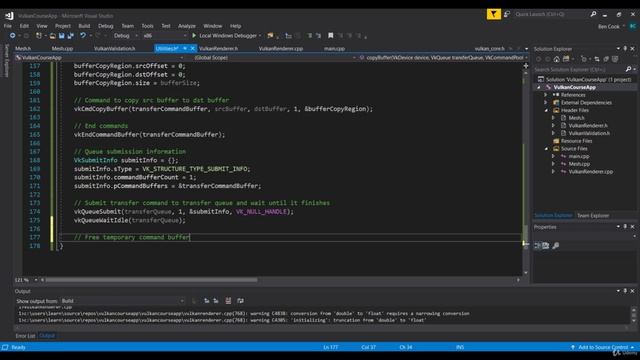The width and height of the screenshot is (640, 360).
Task: Collapse the Header Files folder
Action: point(546,111)
